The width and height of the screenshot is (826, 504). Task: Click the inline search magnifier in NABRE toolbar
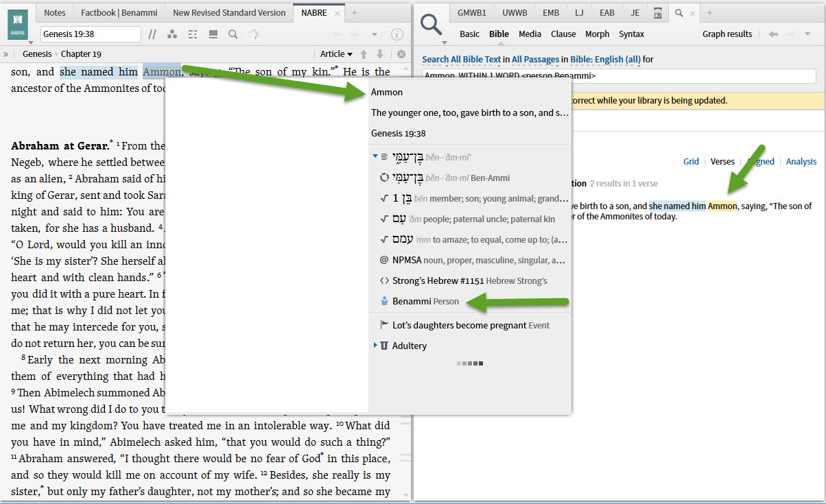click(x=233, y=34)
